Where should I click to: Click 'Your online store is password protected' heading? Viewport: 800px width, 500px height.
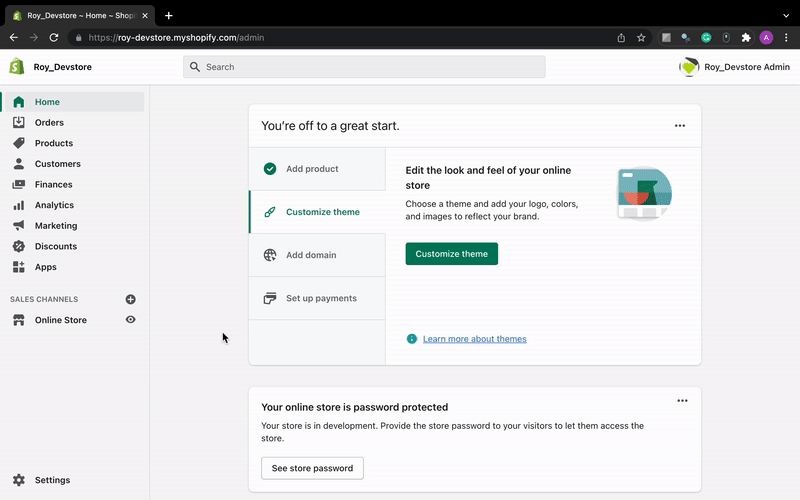[355, 407]
